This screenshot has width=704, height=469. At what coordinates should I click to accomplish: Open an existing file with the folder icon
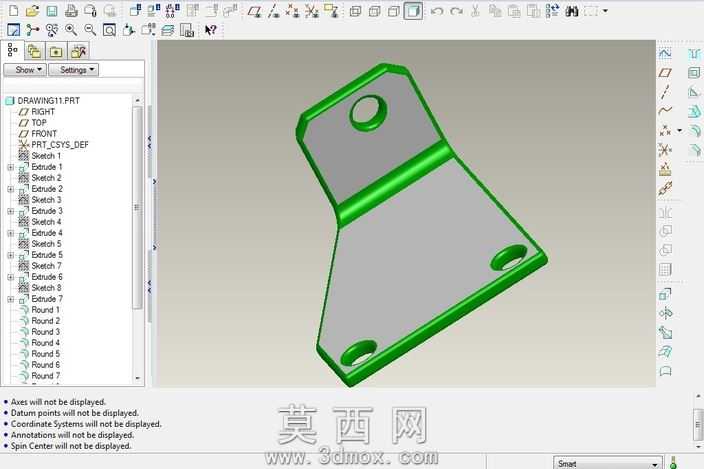coord(32,11)
